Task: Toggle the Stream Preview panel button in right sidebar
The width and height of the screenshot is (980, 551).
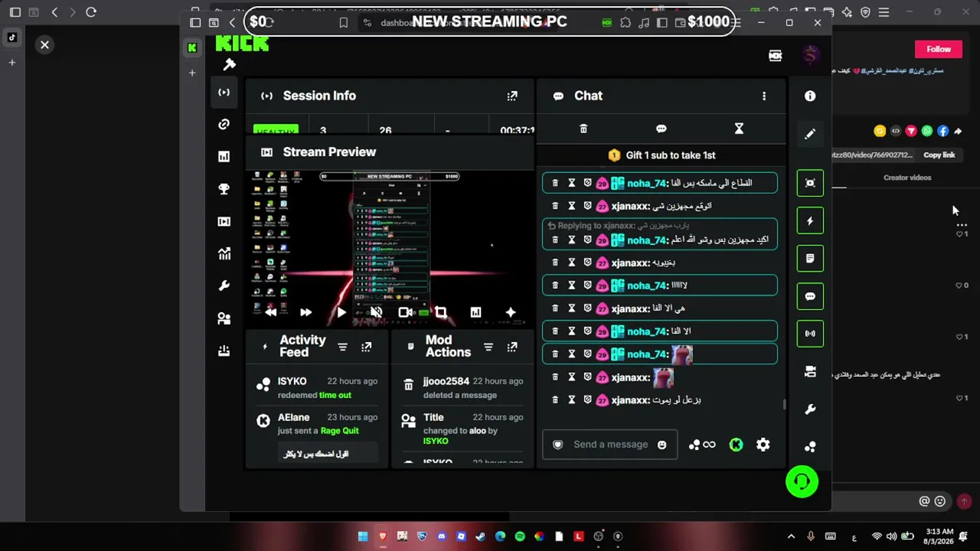Action: (810, 183)
